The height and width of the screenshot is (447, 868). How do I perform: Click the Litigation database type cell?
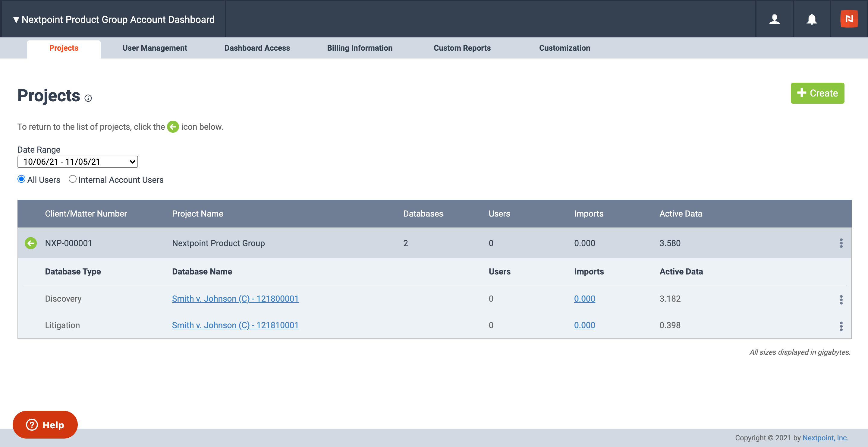62,325
